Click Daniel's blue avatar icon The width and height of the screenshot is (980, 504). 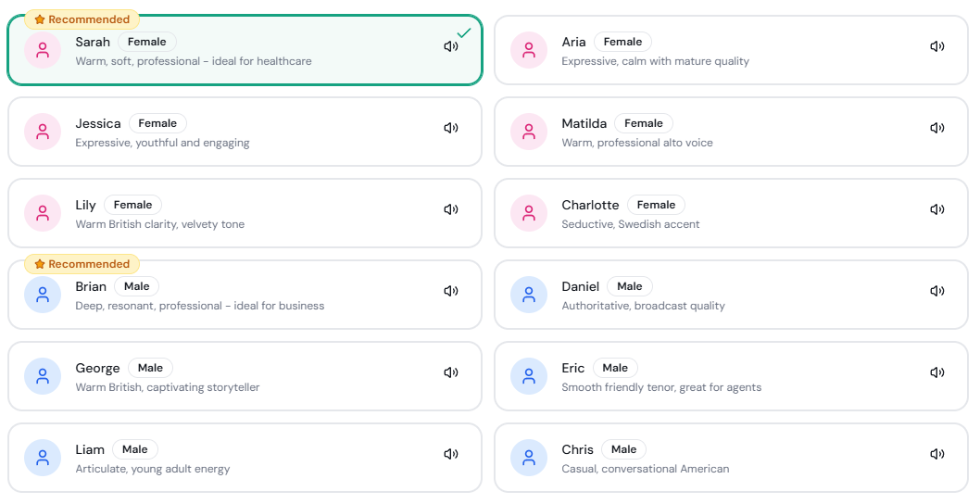(x=529, y=295)
